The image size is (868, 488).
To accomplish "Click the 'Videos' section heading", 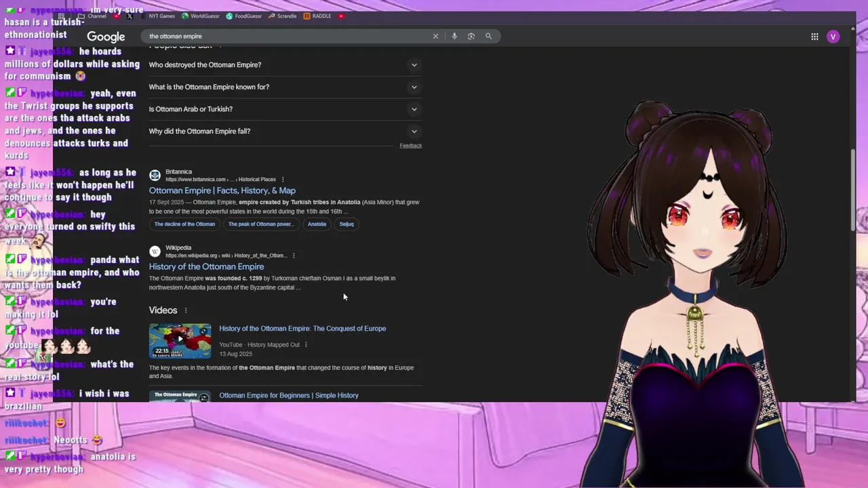I will (x=163, y=310).
